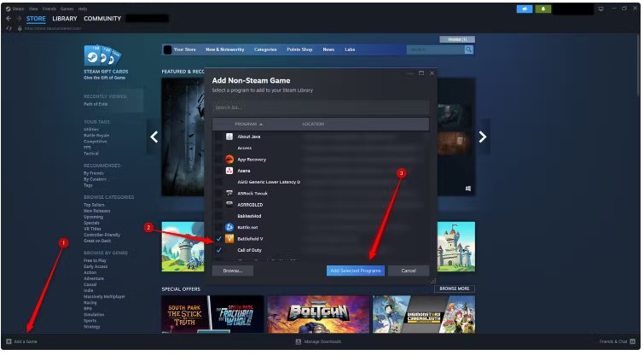Click the Cancel button in the dialog

click(409, 271)
